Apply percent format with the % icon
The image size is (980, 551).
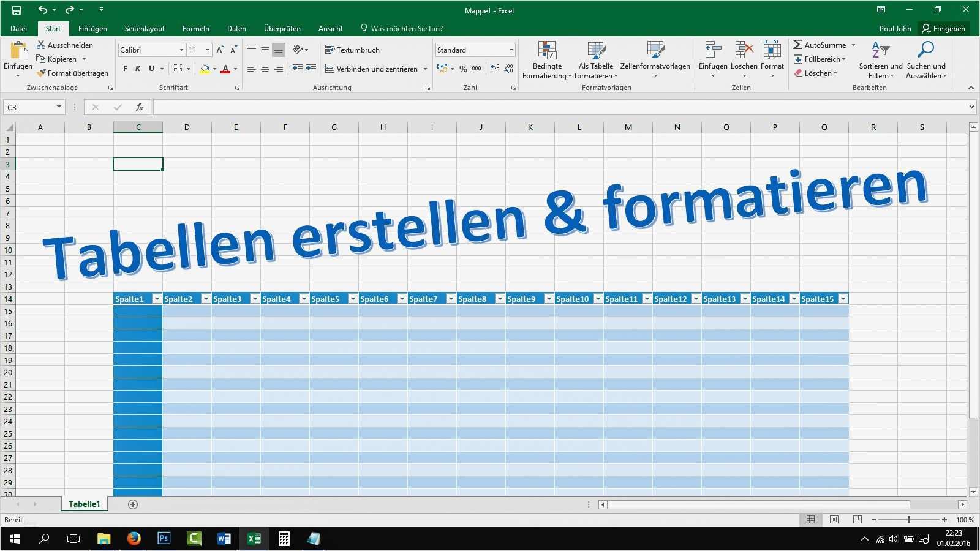pyautogui.click(x=464, y=69)
